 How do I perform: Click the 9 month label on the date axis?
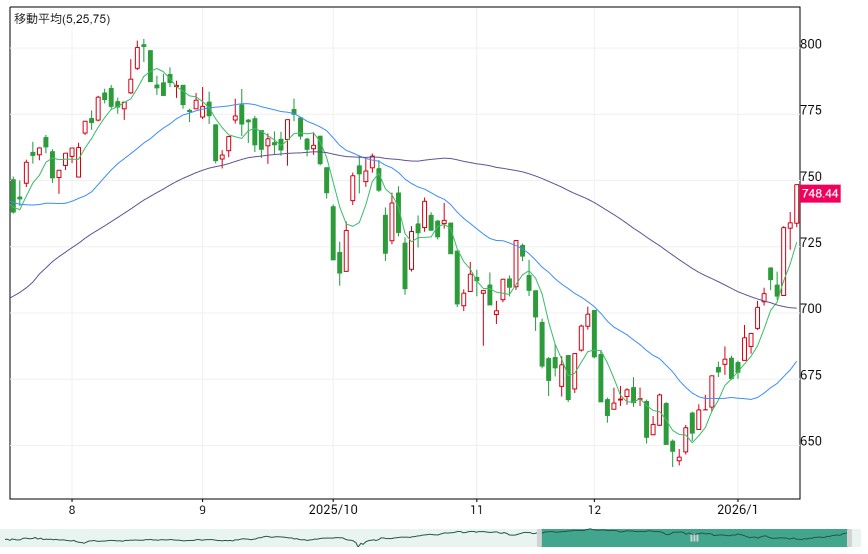[203, 509]
